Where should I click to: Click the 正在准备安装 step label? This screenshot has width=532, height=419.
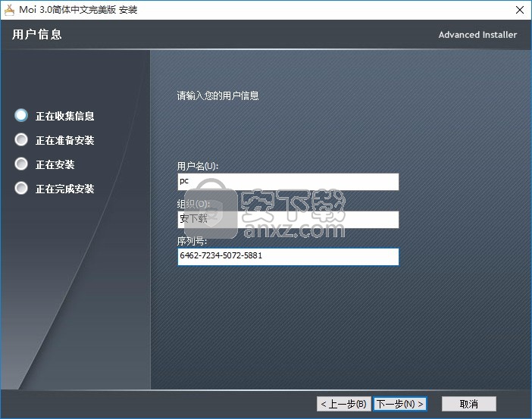[65, 140]
